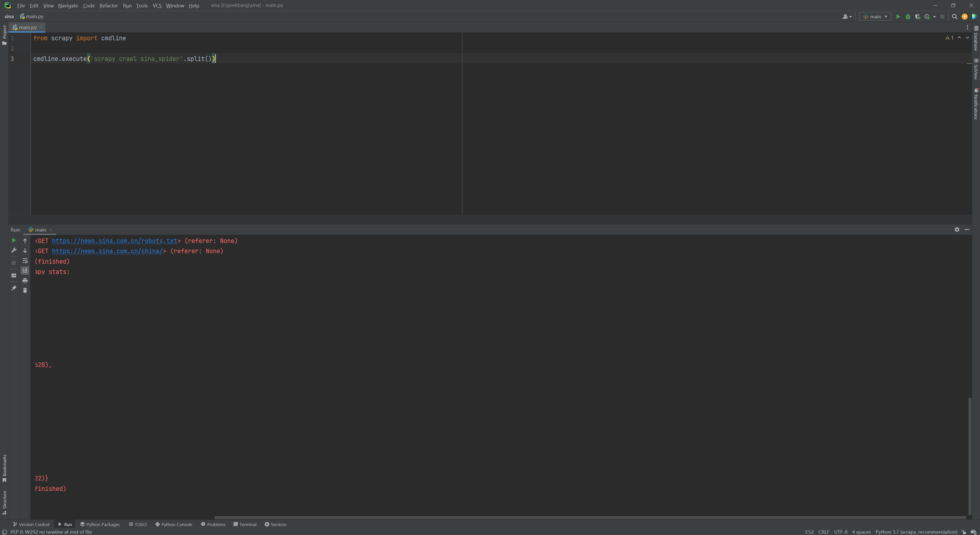Clear run console with trash icon

(25, 290)
